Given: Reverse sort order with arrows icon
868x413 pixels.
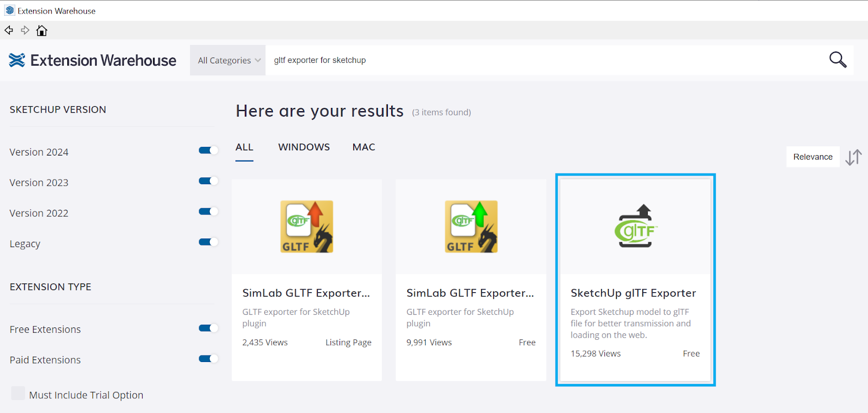Looking at the screenshot, I should [853, 157].
